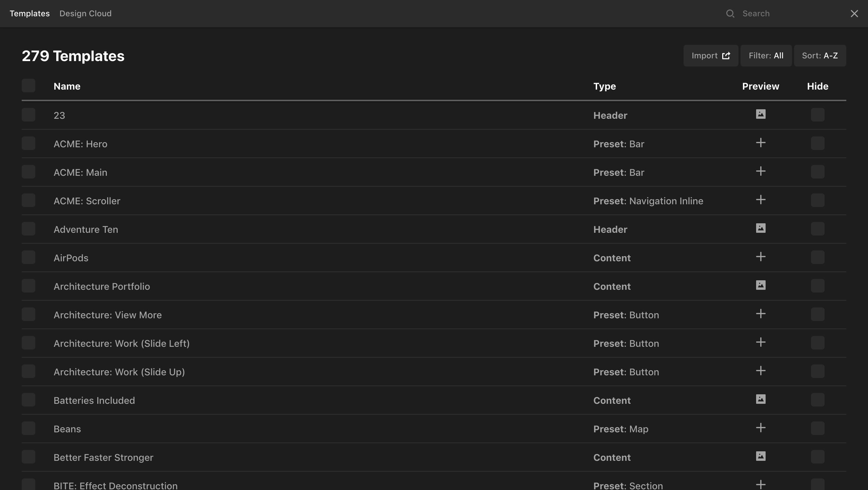Tick the select-all checkbox beside Name

coord(28,86)
